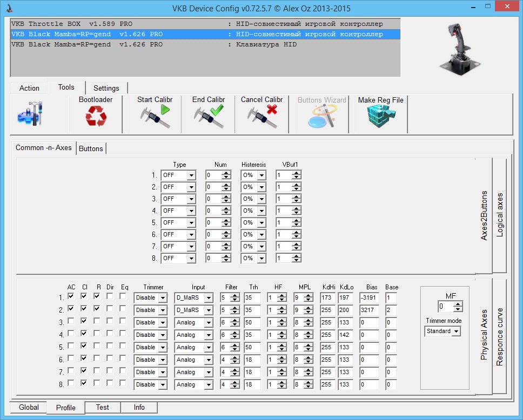
Task: Minimize the VKB Device Config window
Action: (473, 7)
